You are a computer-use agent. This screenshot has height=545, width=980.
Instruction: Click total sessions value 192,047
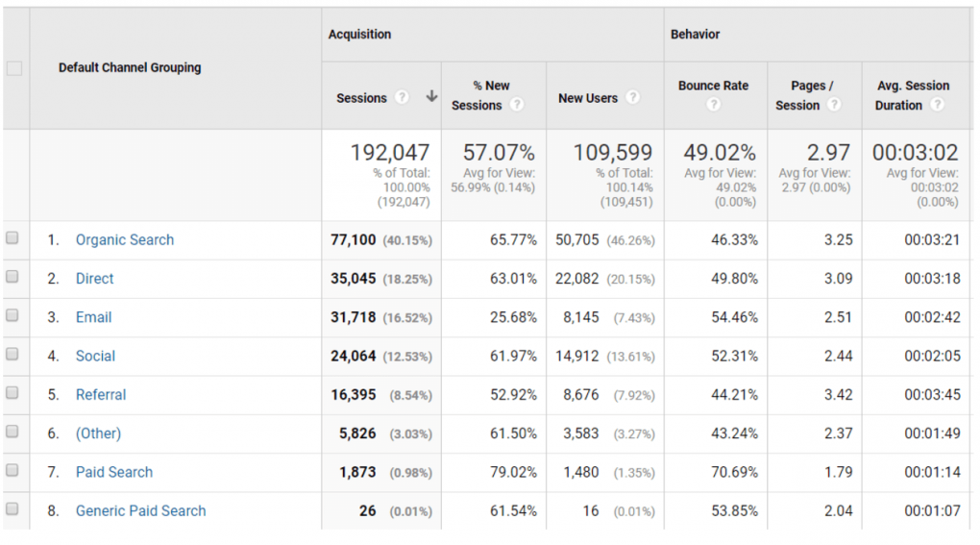click(390, 153)
